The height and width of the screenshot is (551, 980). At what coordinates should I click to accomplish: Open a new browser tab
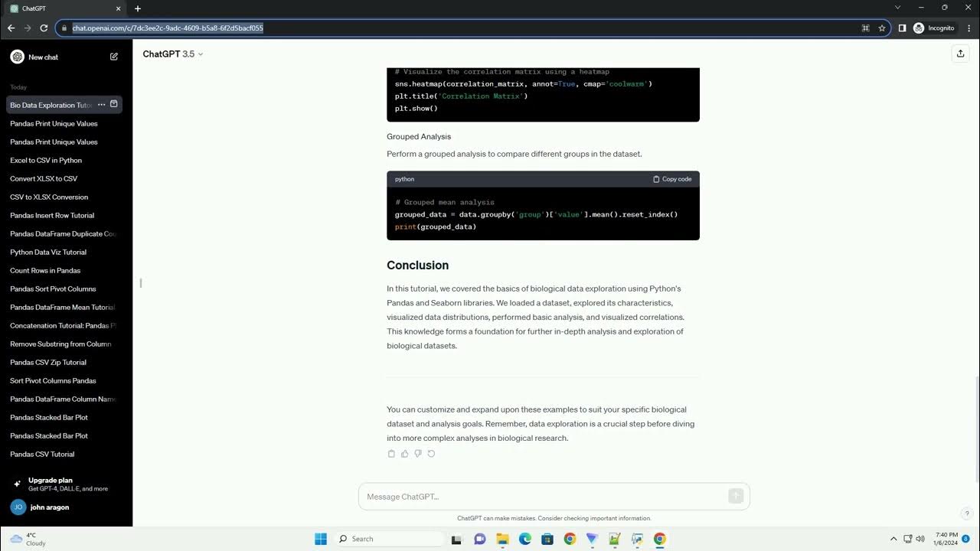(138, 8)
